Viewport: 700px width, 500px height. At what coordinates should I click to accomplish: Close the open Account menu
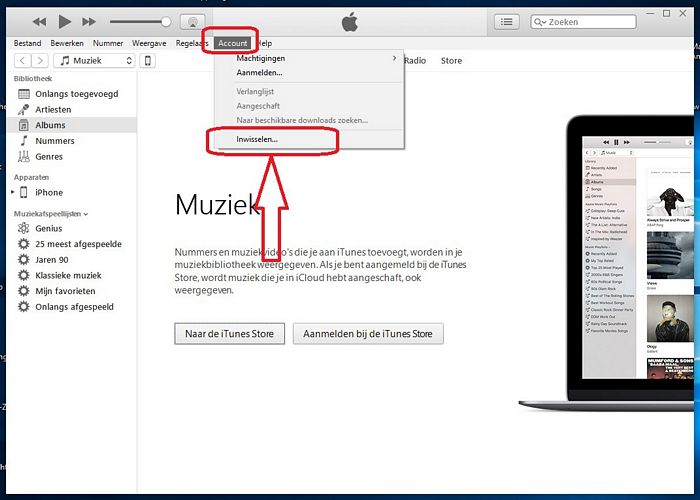click(x=233, y=43)
